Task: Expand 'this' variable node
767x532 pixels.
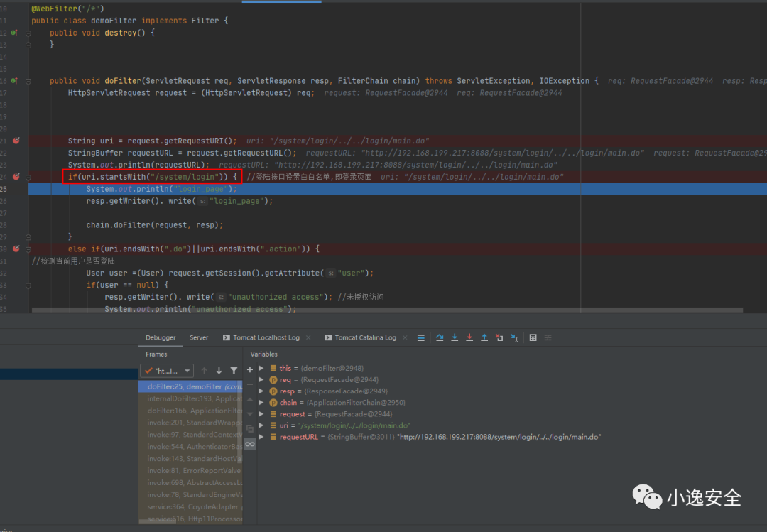Action: pyautogui.click(x=261, y=368)
